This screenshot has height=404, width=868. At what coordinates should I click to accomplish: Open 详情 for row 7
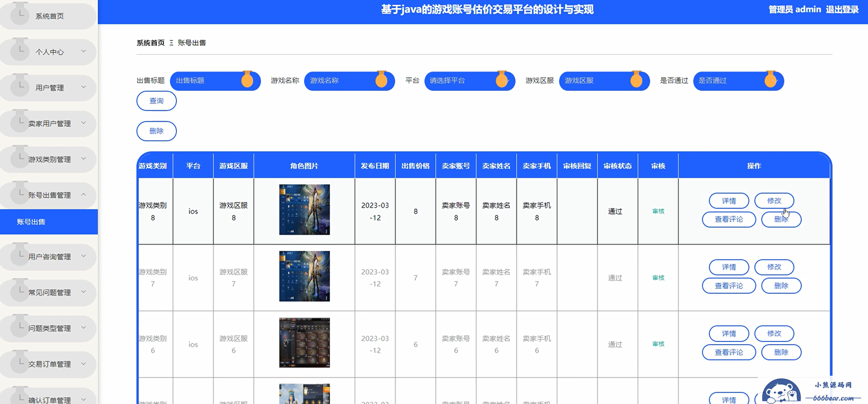[729, 267]
